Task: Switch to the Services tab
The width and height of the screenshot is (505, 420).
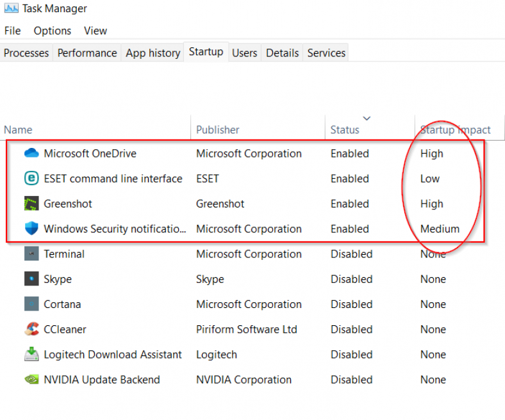Action: (x=326, y=52)
